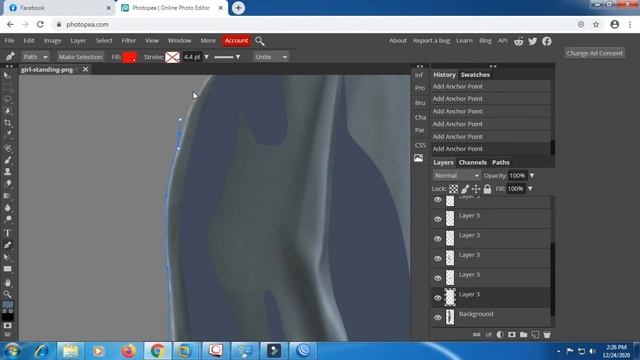Open Photopea's Twitter page icon
Screen dimensions: 640x360
[x=533, y=41]
